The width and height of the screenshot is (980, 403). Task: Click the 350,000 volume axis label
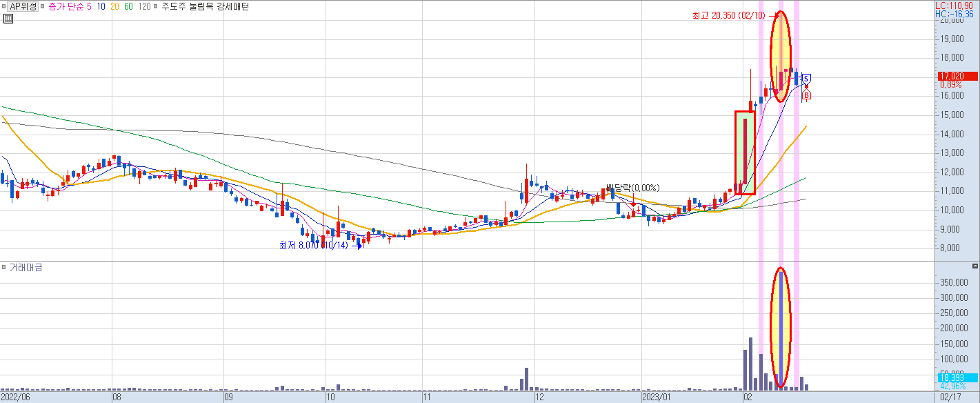954,282
